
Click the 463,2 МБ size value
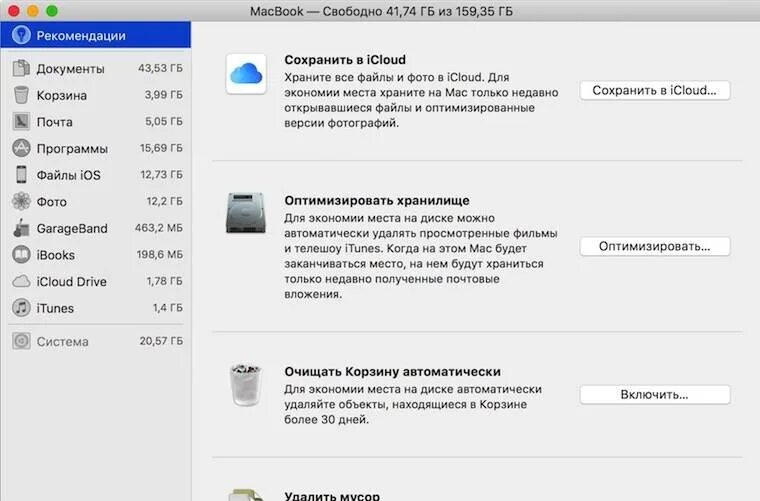159,228
